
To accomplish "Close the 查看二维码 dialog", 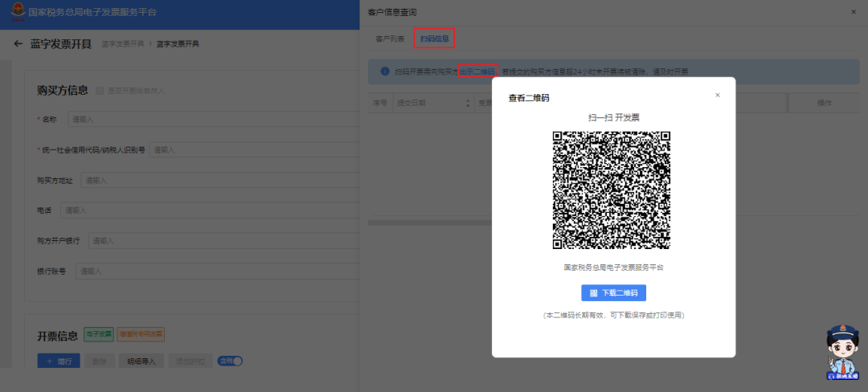I will (718, 95).
